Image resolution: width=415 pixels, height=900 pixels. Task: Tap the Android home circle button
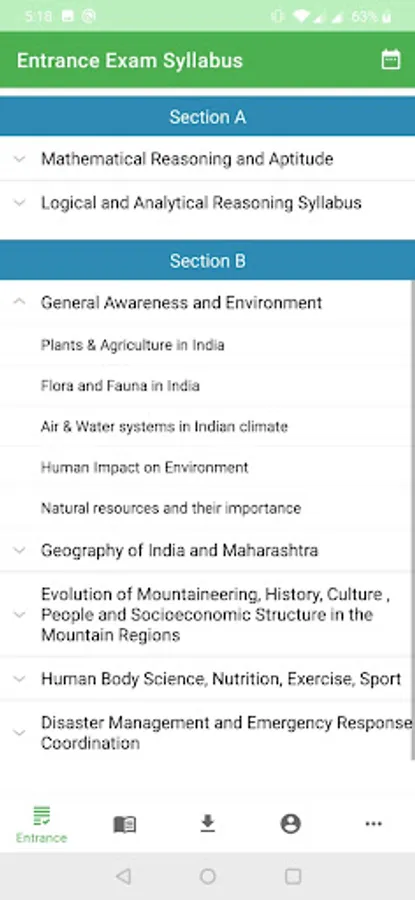[x=208, y=876]
